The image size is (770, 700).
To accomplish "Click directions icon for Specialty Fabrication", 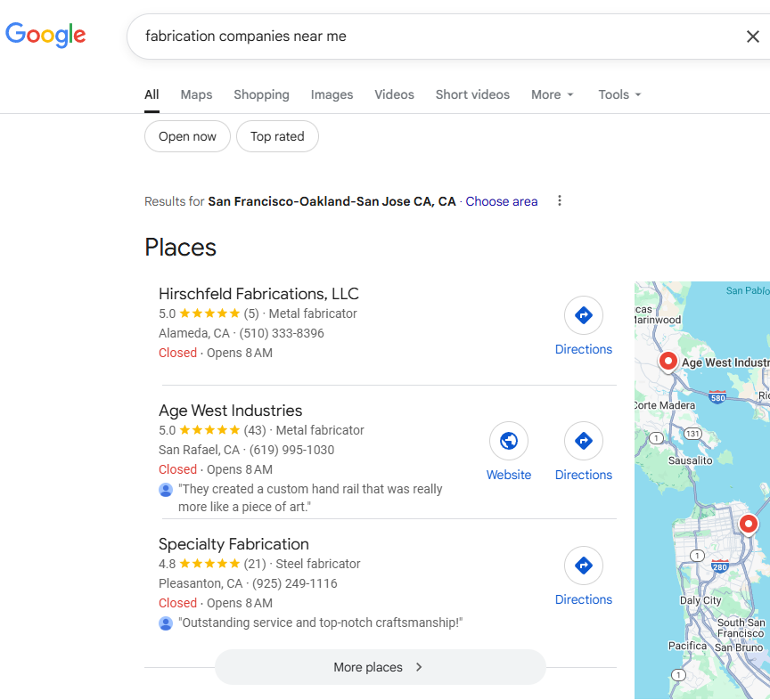I will [583, 566].
